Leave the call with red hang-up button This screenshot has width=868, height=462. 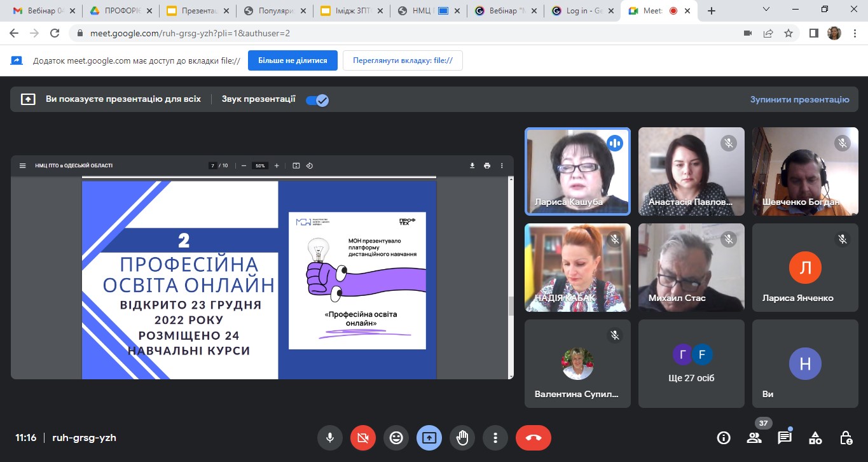coord(533,438)
